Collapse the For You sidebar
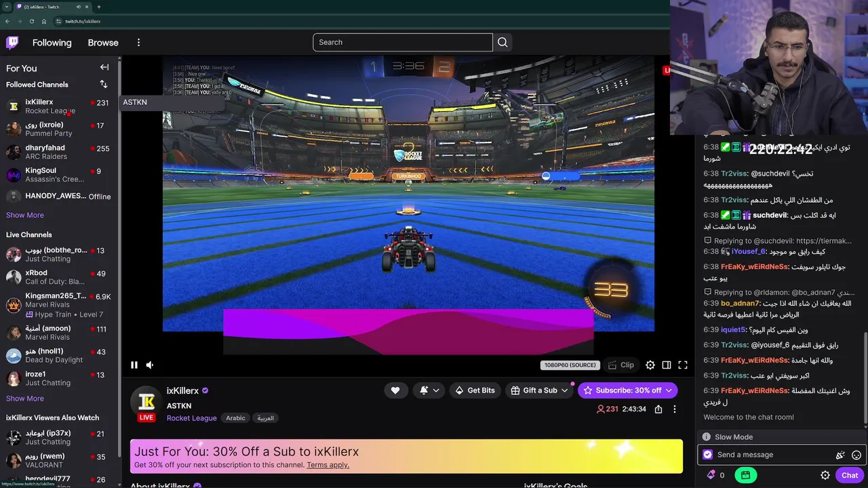Image resolution: width=868 pixels, height=488 pixels. 104,67
